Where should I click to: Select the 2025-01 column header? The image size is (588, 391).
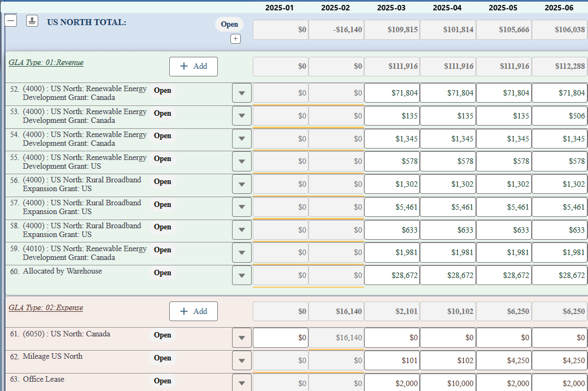[x=280, y=8]
